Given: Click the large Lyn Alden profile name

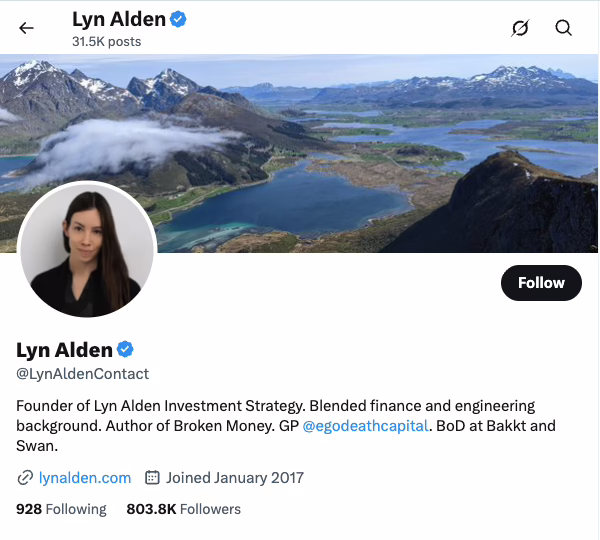Looking at the screenshot, I should tap(64, 350).
